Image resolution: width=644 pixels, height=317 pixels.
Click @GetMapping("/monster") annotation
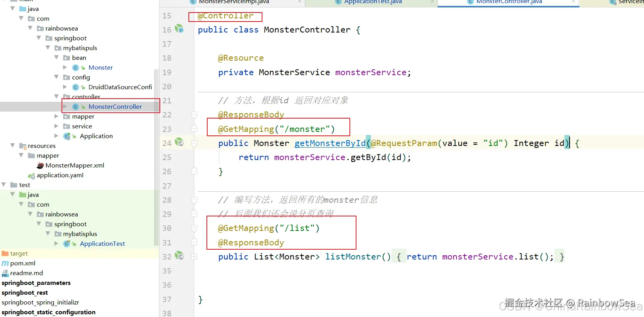click(x=277, y=129)
